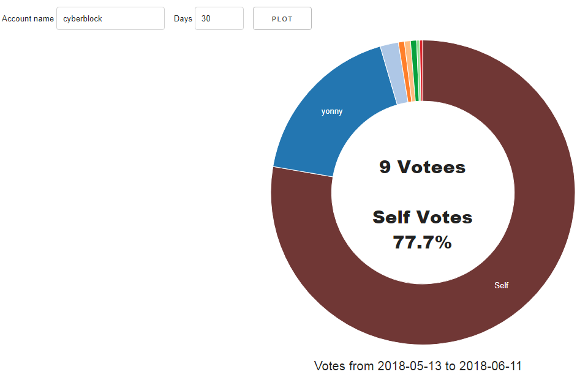Click the "Account name" label
588x388 pixels.
[28, 19]
